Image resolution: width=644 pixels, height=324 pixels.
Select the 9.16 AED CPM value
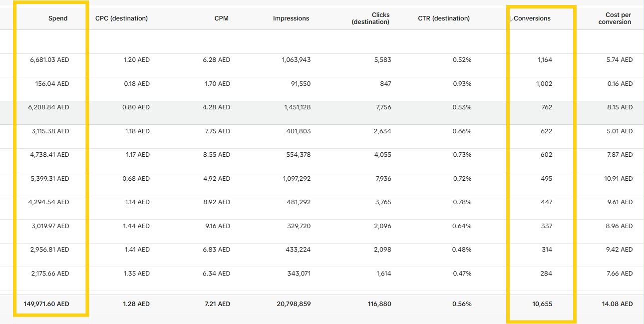217,226
